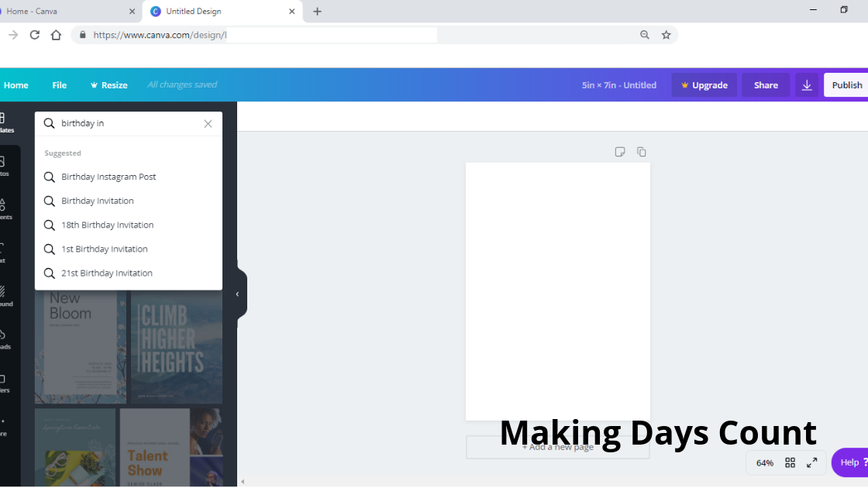Click the Resize button

coord(108,85)
